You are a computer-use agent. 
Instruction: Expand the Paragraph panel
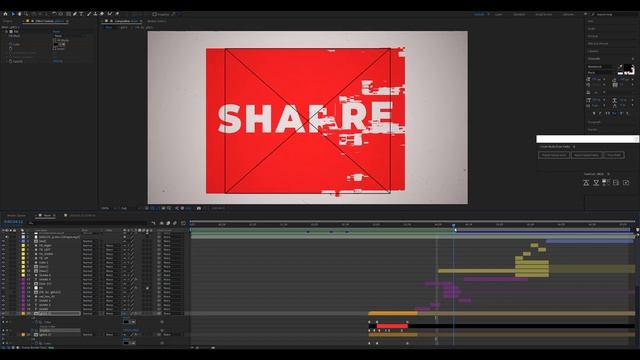[594, 122]
